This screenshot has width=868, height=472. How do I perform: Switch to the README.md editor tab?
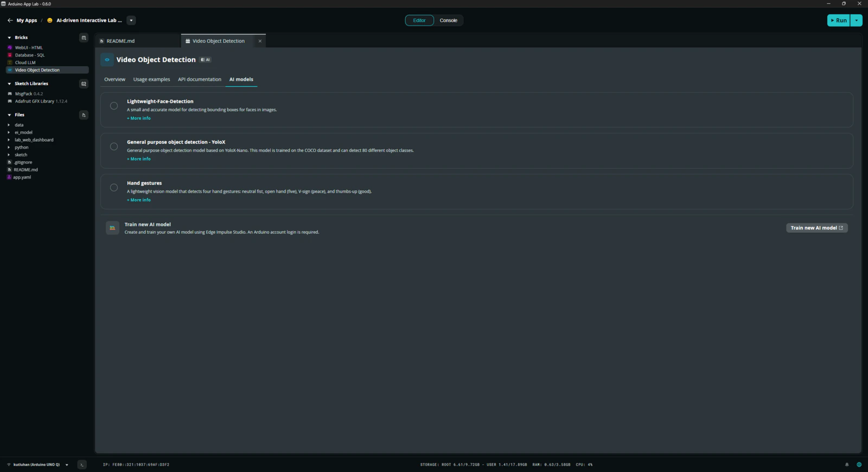click(138, 41)
